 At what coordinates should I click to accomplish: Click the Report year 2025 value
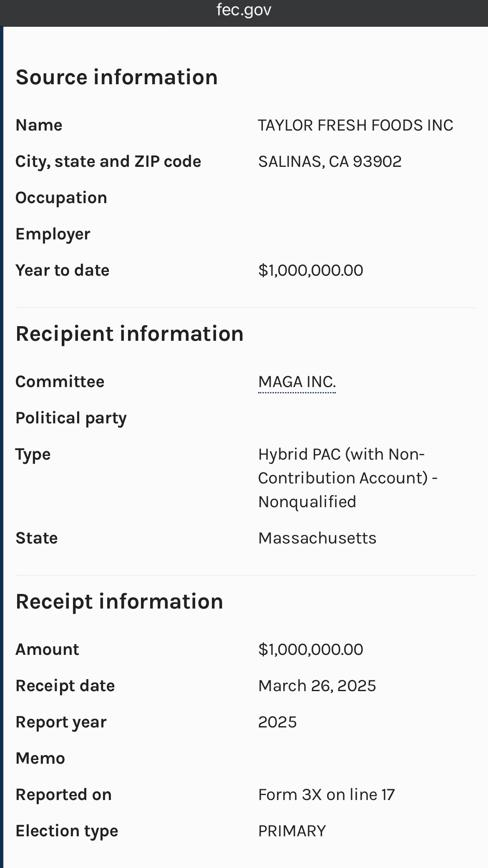(x=277, y=722)
